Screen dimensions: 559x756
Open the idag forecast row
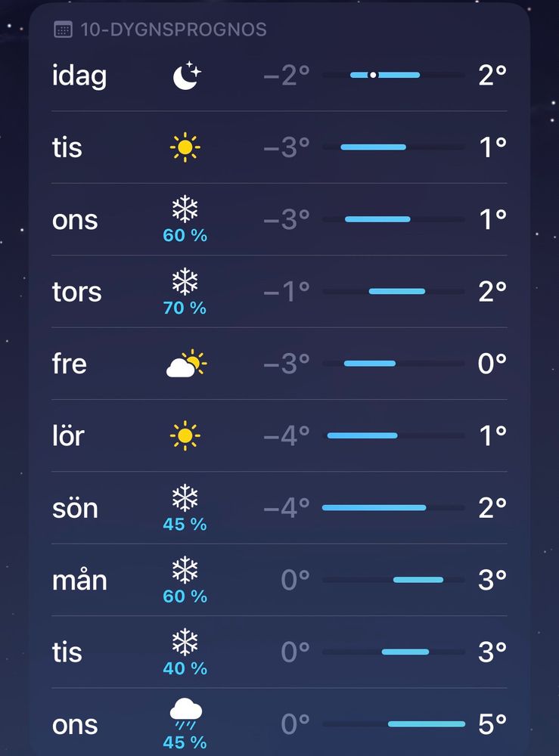click(279, 75)
